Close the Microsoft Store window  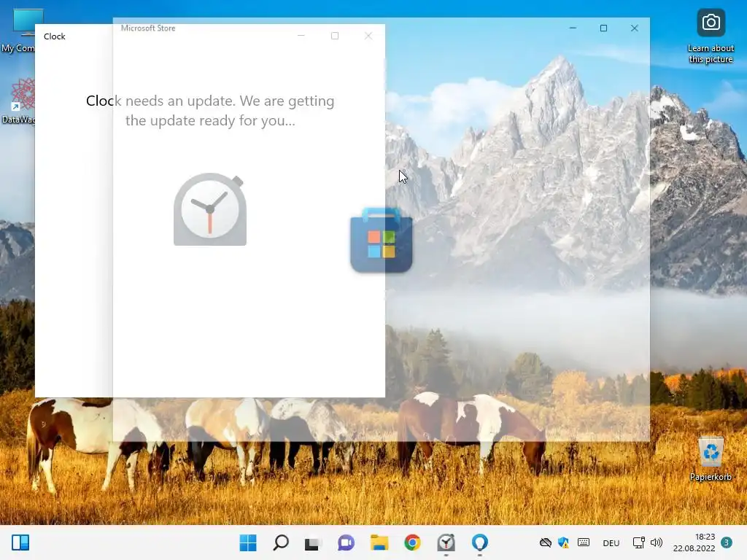634,28
